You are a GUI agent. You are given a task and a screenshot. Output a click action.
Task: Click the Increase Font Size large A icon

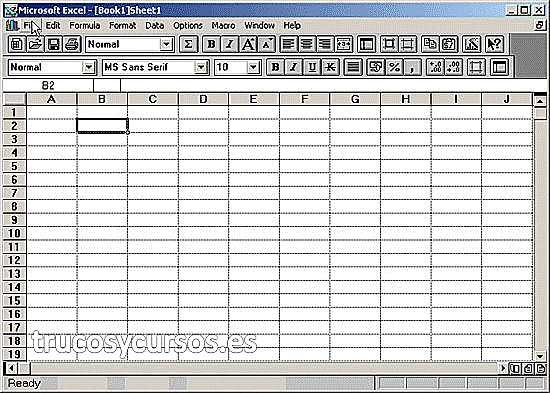coord(248,44)
